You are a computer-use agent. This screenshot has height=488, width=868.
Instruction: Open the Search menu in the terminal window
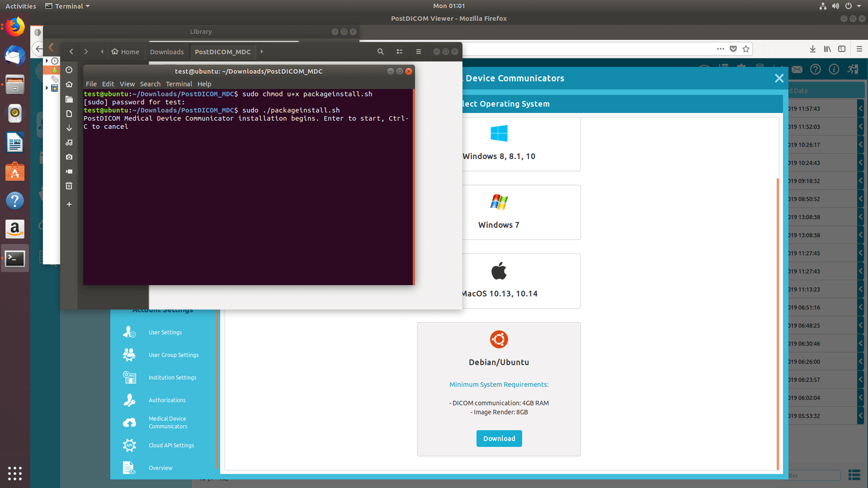[150, 84]
